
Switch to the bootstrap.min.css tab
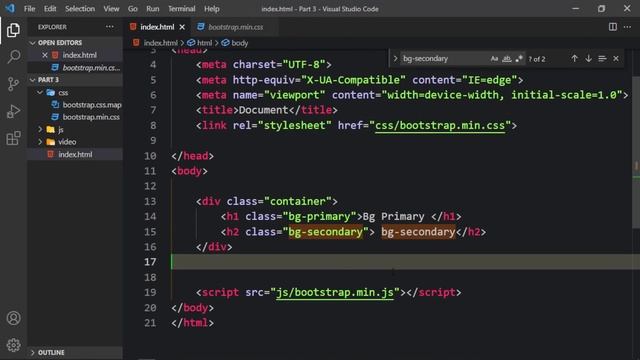point(236,27)
